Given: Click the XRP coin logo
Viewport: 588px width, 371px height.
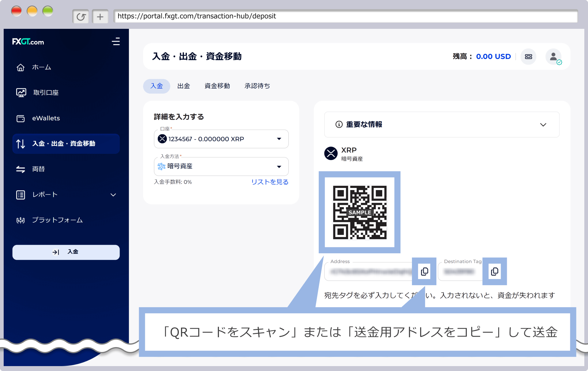Looking at the screenshot, I should pos(331,153).
